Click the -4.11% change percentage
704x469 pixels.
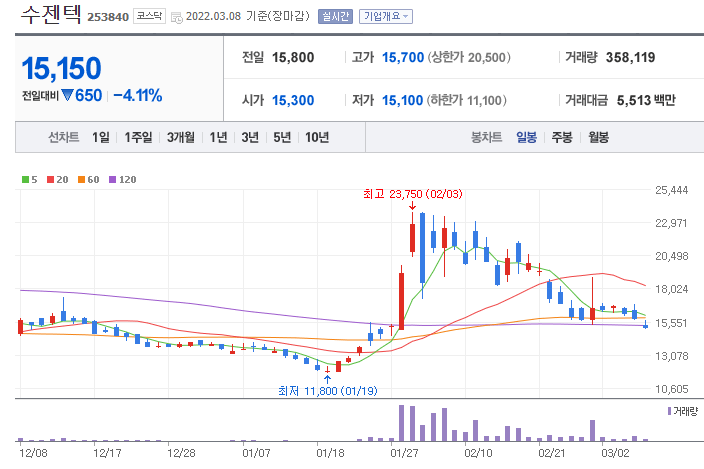point(137,96)
